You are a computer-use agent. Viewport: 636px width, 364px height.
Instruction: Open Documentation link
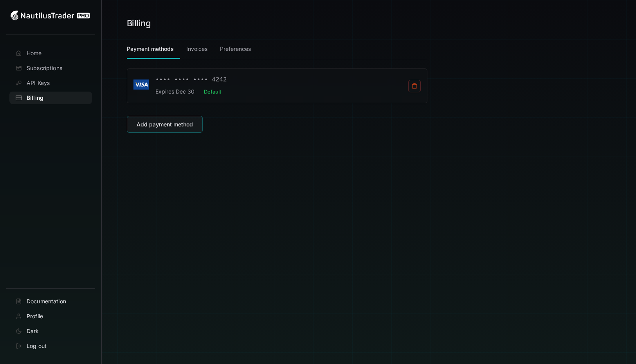(x=50, y=301)
